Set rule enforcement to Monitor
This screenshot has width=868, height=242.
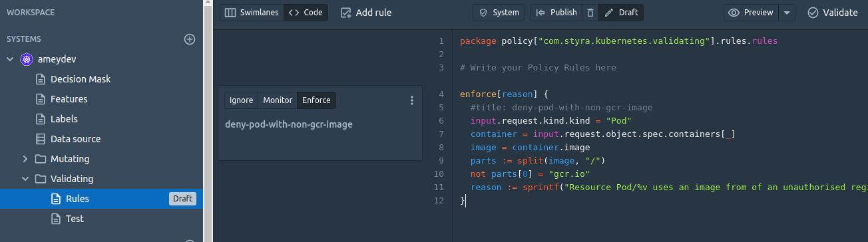[278, 100]
